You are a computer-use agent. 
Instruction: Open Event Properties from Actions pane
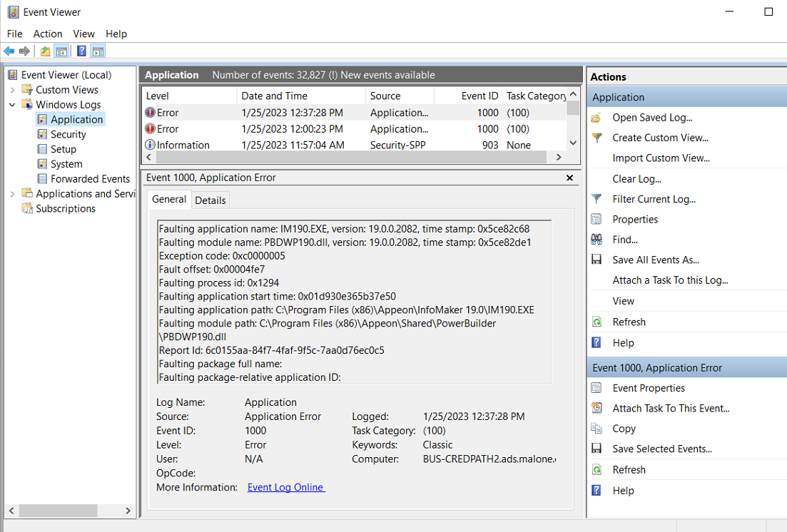tap(648, 388)
